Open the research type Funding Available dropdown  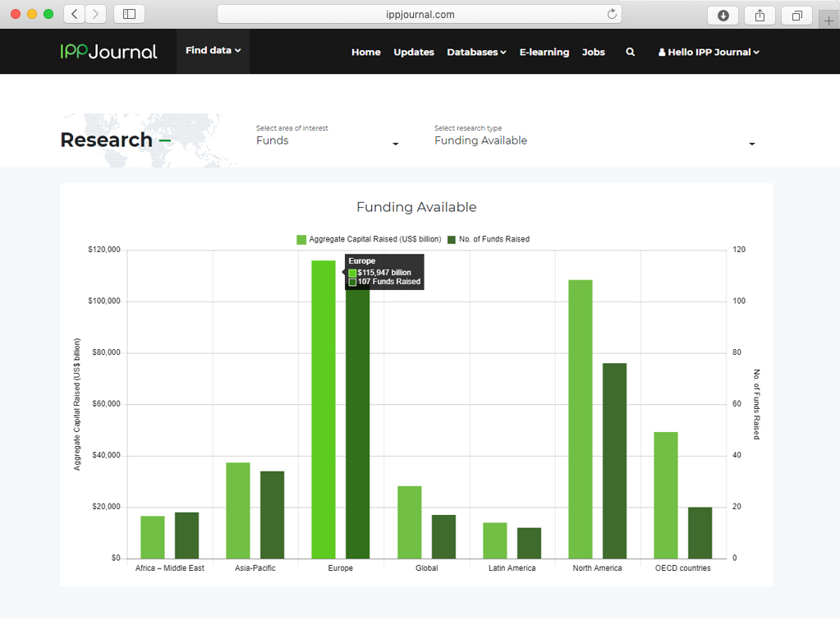click(594, 141)
